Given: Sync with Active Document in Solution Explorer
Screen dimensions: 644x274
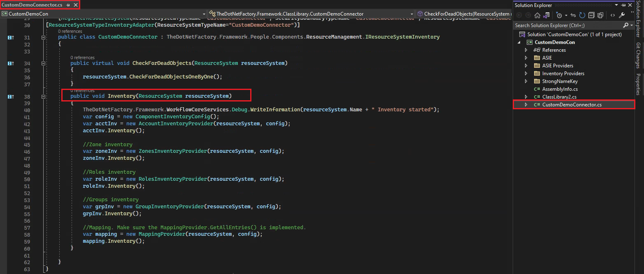Looking at the screenshot, I should click(573, 15).
